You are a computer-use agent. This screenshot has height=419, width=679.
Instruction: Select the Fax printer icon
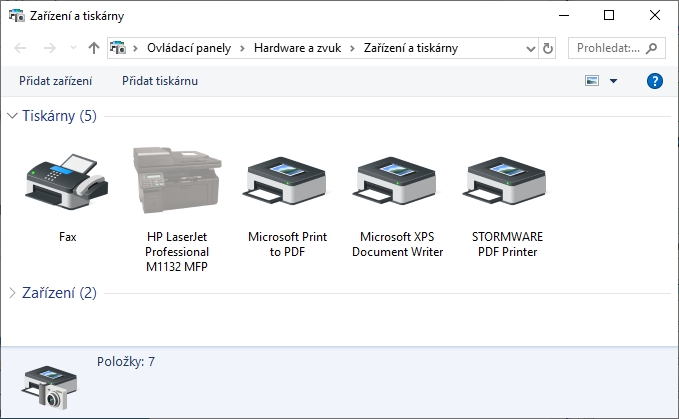tap(67, 182)
